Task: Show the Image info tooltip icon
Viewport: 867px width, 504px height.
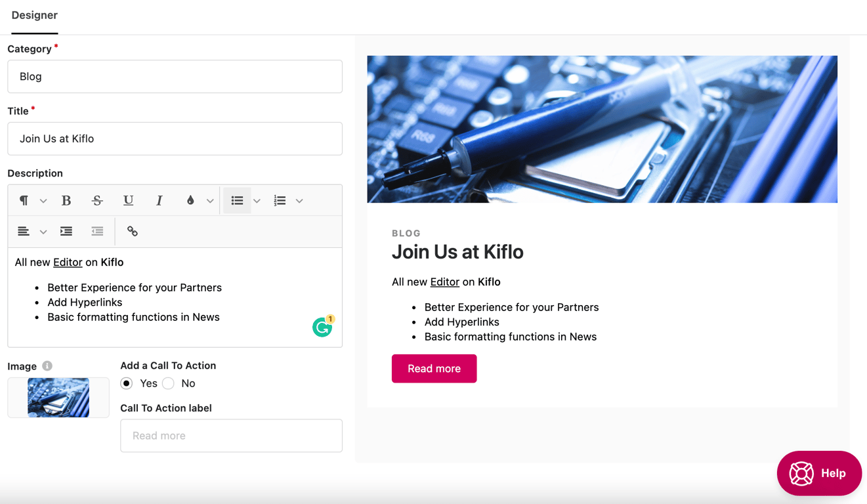Action: [47, 366]
